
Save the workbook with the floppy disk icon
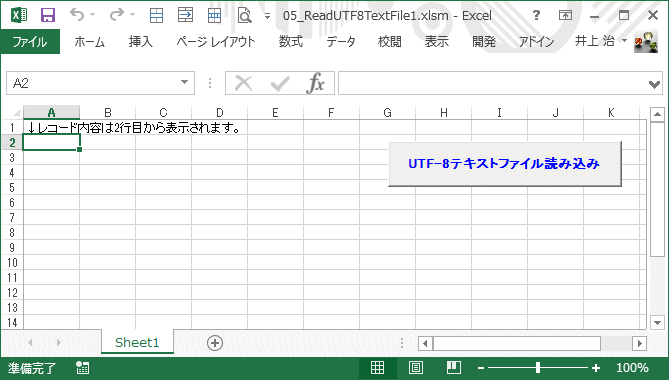(x=48, y=15)
